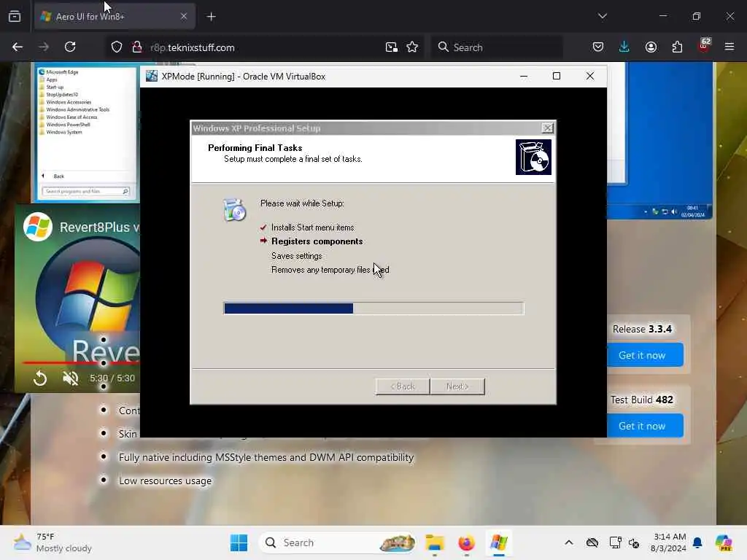Open the browser hamburger menu
Viewport: 747px width, 560px height.
pyautogui.click(x=729, y=47)
